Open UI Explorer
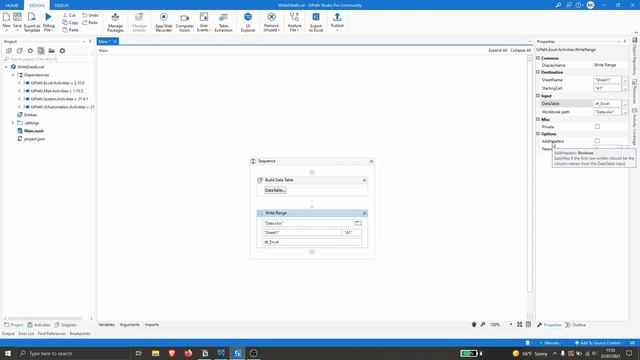The width and height of the screenshot is (640, 360). [x=248, y=22]
